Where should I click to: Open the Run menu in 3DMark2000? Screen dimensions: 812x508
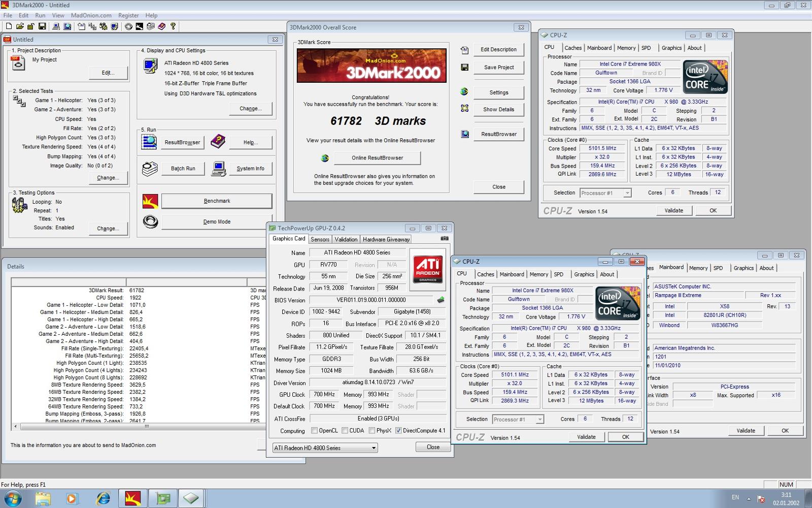(x=40, y=15)
